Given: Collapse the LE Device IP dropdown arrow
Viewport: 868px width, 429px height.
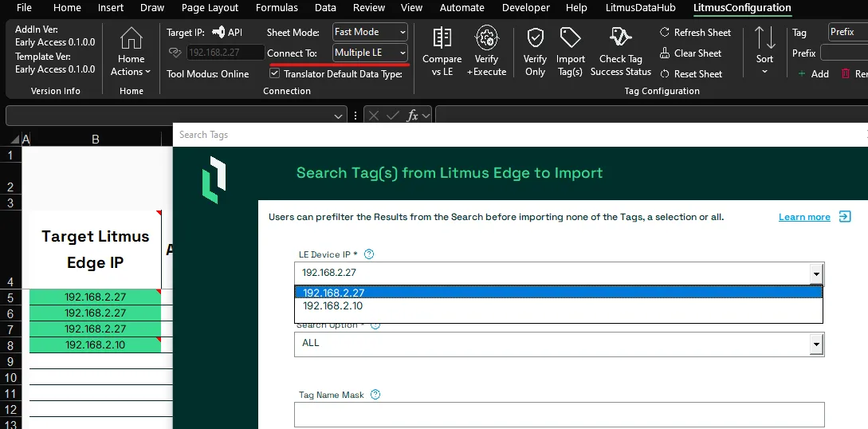Looking at the screenshot, I should coord(816,274).
